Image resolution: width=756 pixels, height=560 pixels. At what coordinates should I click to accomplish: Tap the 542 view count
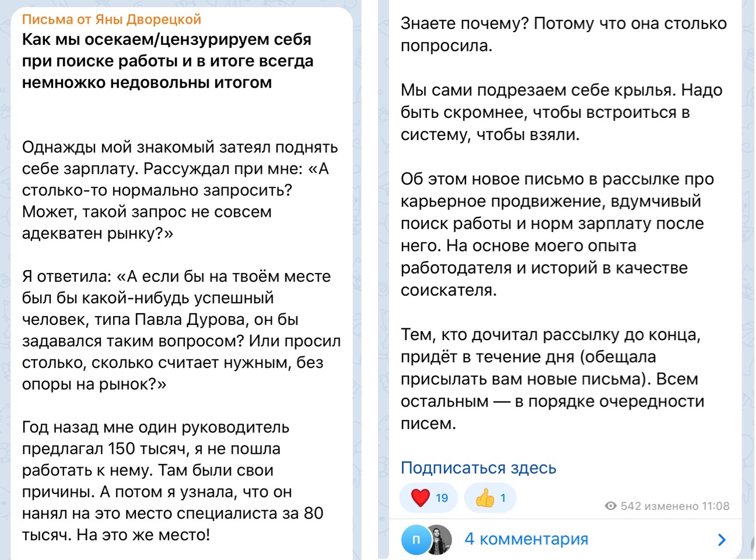pos(631,506)
